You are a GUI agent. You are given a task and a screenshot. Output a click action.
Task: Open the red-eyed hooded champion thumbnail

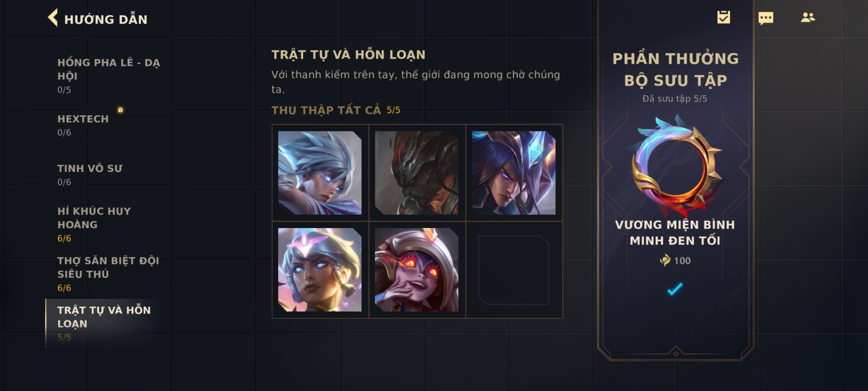point(417,270)
